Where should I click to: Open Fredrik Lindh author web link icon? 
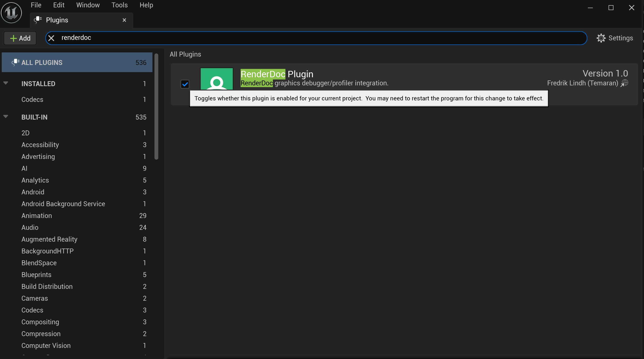pyautogui.click(x=624, y=83)
